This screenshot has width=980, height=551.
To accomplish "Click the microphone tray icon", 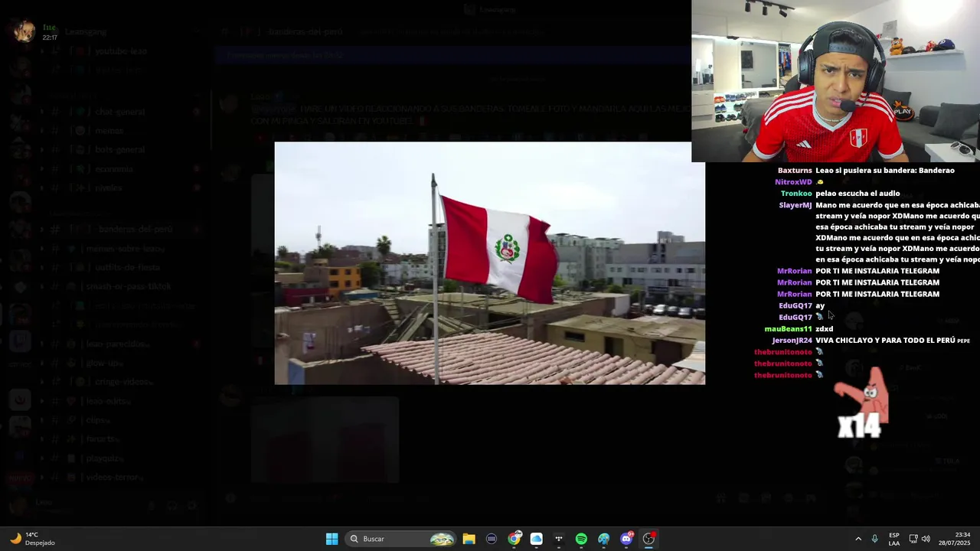I will click(874, 539).
